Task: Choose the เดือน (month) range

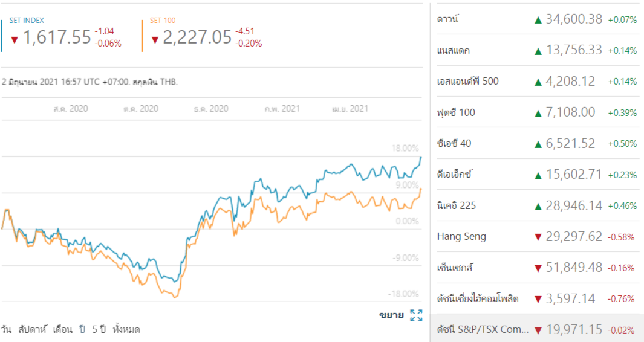Action: tap(63, 330)
